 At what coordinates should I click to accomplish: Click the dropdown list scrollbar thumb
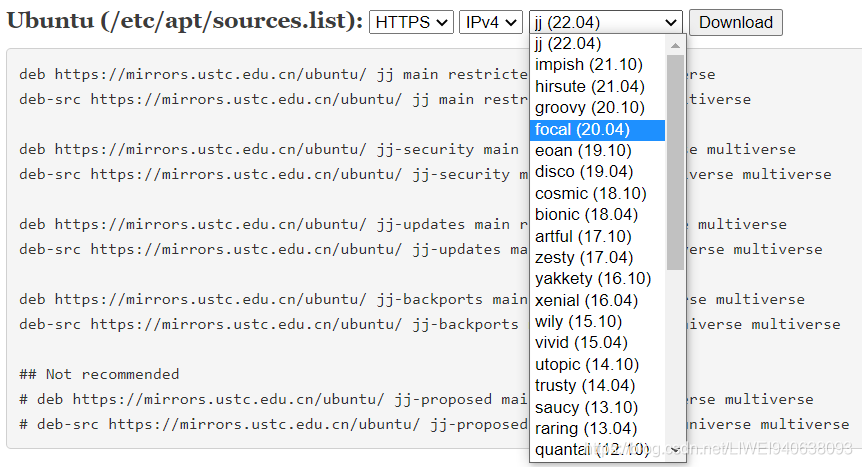coord(676,162)
